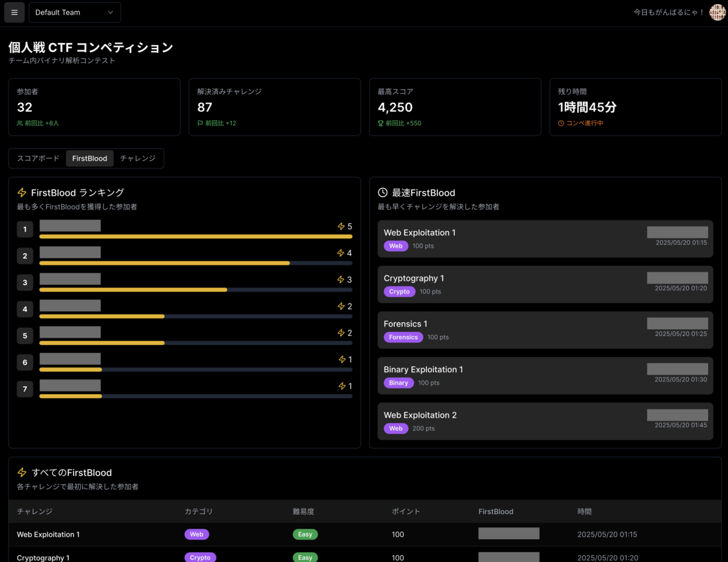Screen dimensions: 728x562
Task: Click the lightning icon beside FirstBlood ランキング
Action: 22,192
